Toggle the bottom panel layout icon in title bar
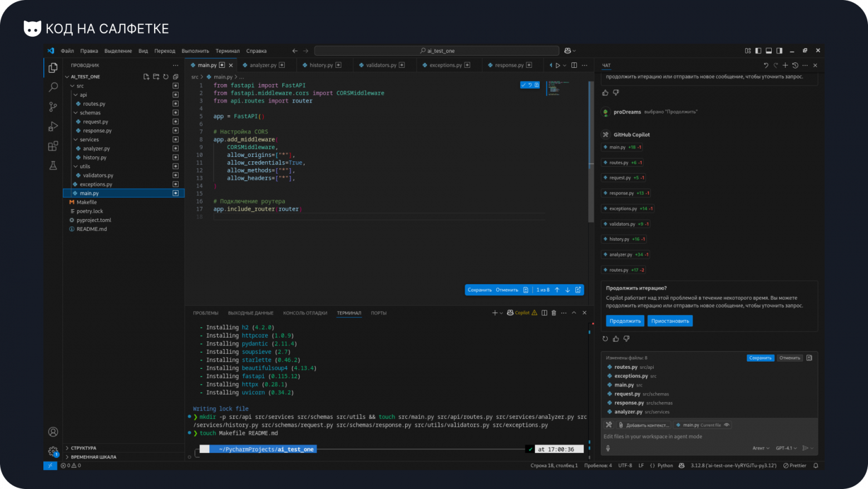 768,51
